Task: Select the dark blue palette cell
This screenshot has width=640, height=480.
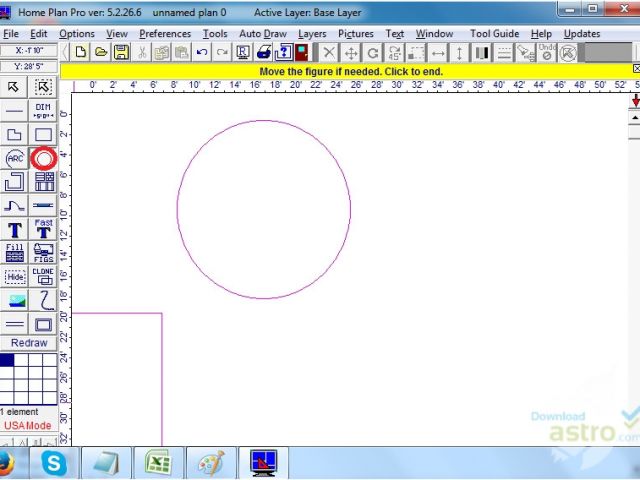Action: (7, 360)
